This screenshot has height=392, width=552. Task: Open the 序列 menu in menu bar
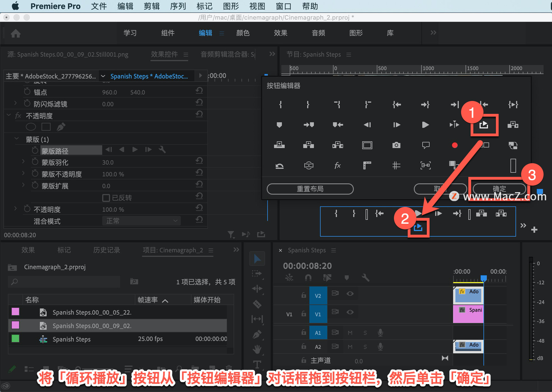pos(178,6)
